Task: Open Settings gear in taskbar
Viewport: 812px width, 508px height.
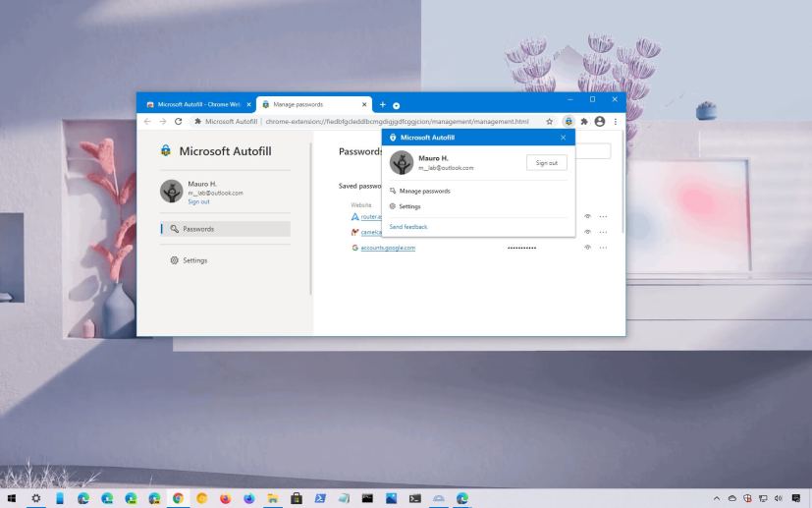Action: coord(35,498)
